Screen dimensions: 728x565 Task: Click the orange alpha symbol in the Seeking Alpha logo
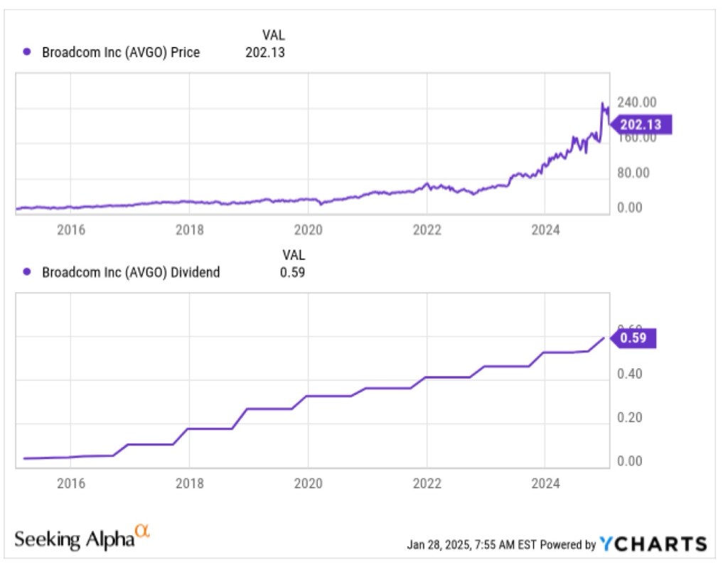tap(143, 531)
